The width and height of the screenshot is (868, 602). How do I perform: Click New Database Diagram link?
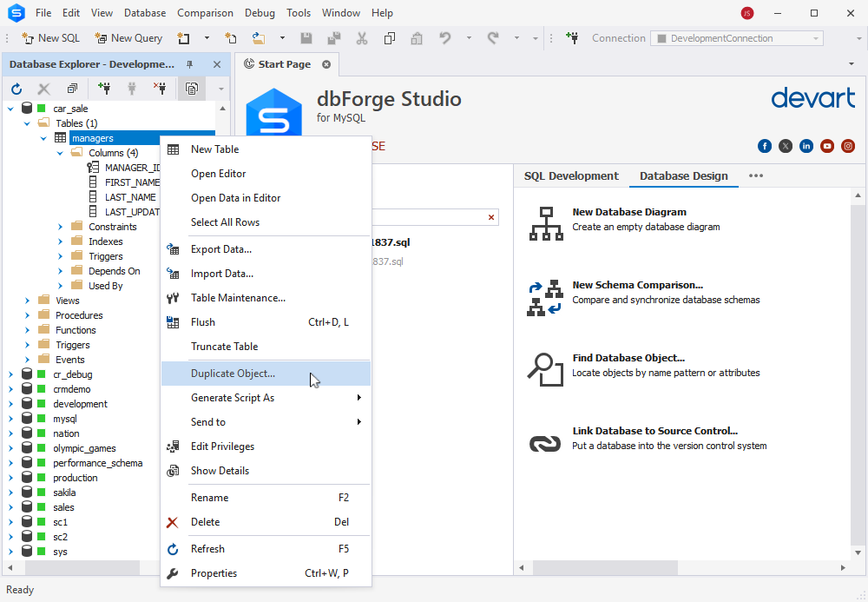click(x=629, y=212)
